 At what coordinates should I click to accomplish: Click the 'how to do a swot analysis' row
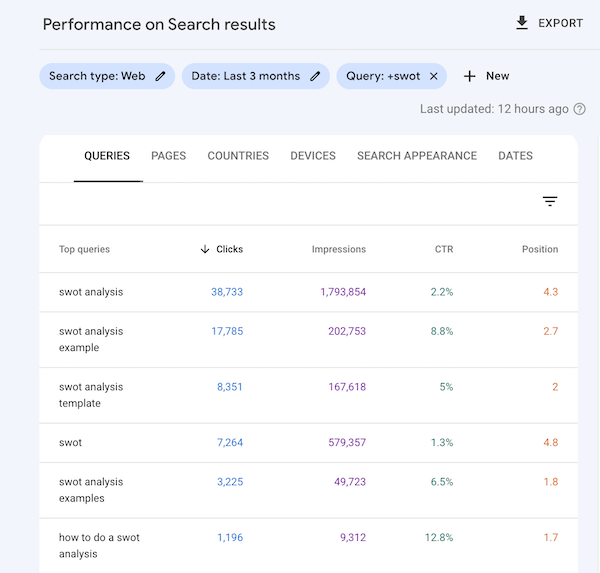pyautogui.click(x=99, y=545)
